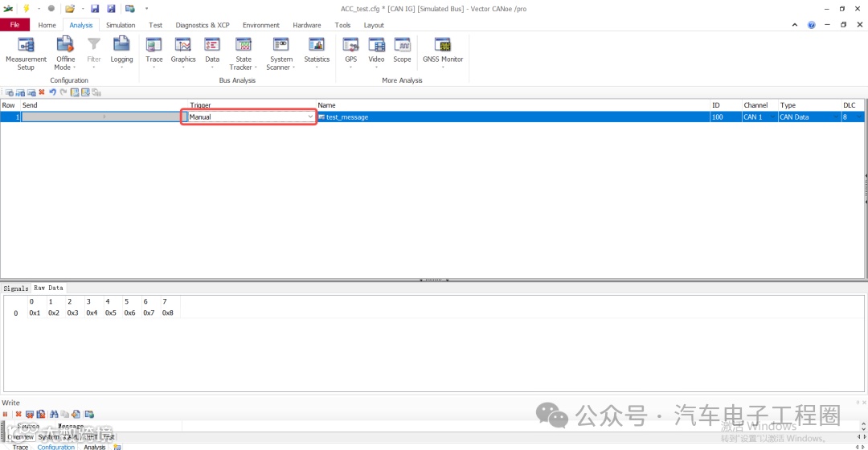The image size is (868, 450).
Task: Save configuration with the first floppy disk icon
Action: pos(95,8)
